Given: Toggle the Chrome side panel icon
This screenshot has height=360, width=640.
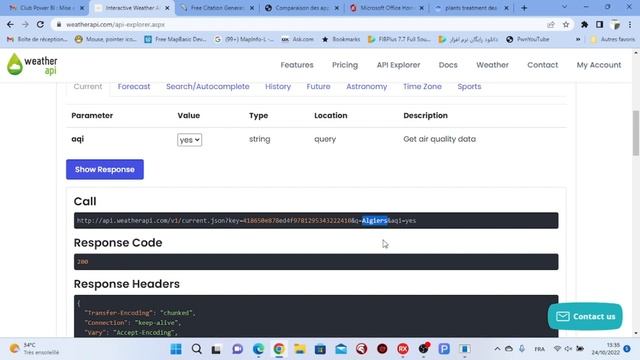Looking at the screenshot, I should [x=599, y=24].
